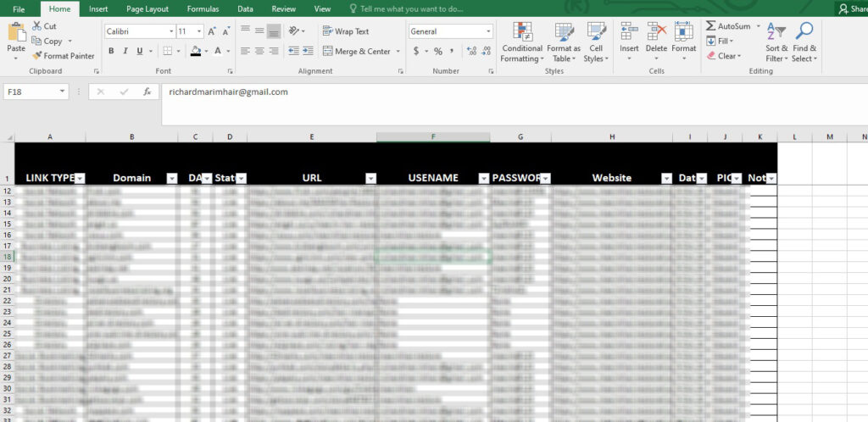Viewport: 868px width, 422px height.
Task: Click the Copy icon
Action: coord(36,41)
